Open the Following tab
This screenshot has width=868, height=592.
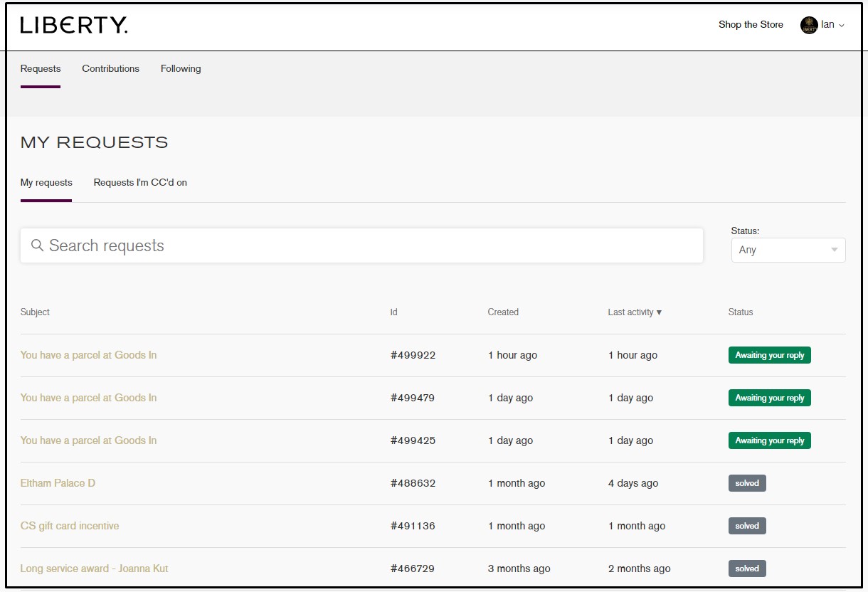tap(181, 69)
